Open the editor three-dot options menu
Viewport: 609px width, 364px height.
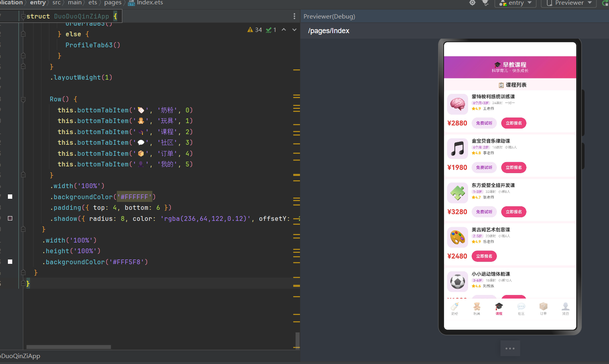pos(294,16)
